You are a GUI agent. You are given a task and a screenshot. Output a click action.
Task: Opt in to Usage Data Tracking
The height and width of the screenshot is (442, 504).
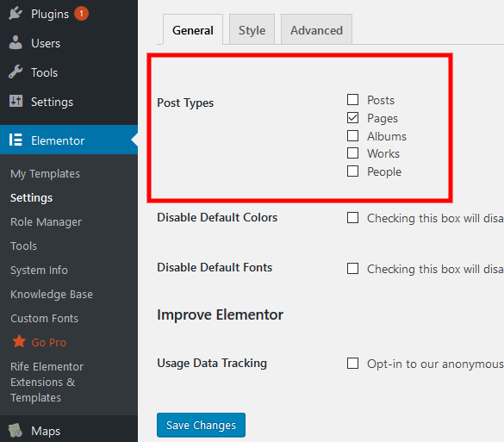pyautogui.click(x=352, y=364)
